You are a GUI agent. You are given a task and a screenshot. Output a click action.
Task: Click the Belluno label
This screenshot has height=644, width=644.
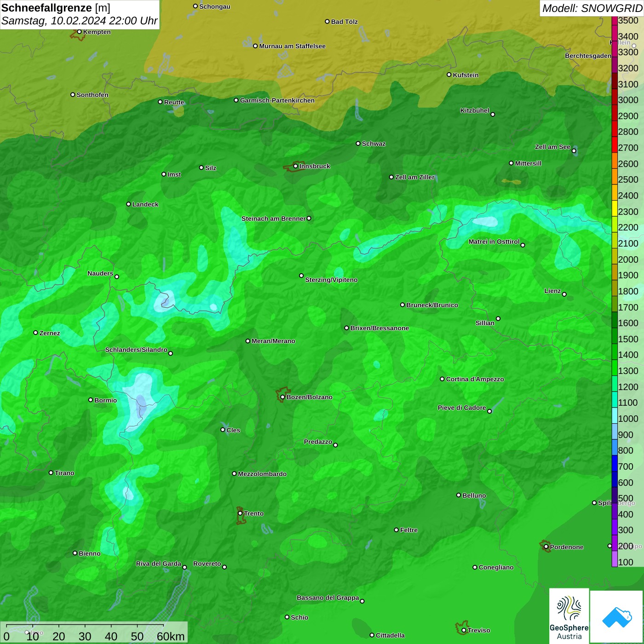[x=474, y=495]
